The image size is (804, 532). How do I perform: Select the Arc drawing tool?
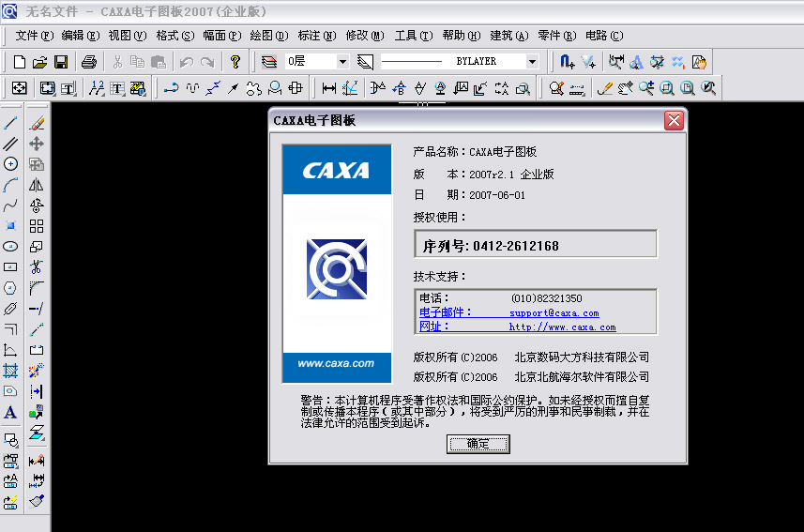click(x=10, y=185)
